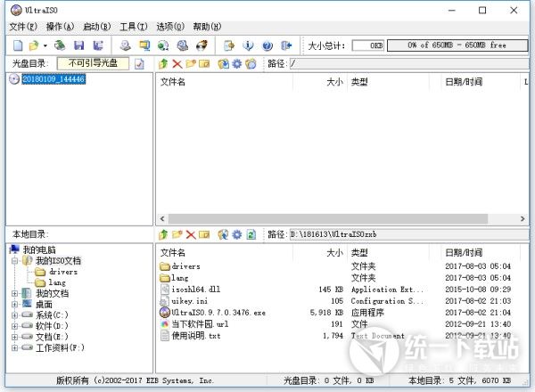The width and height of the screenshot is (535, 392).
Task: Expand the 工作资料(F:) drive node
Action: pyautogui.click(x=14, y=347)
